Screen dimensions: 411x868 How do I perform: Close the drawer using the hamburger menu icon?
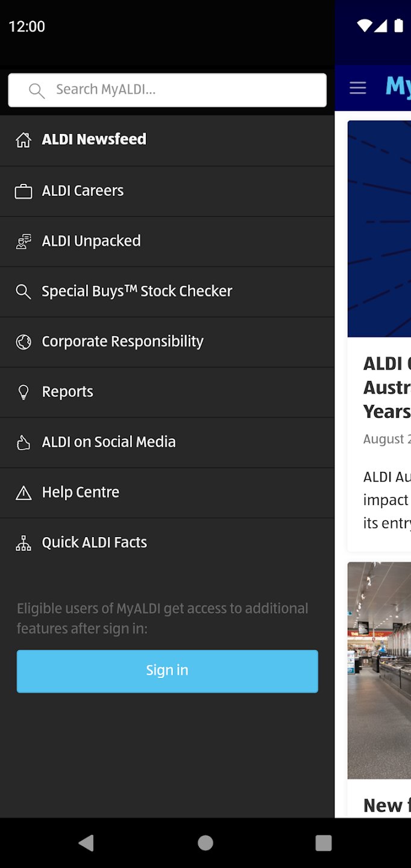click(x=358, y=88)
